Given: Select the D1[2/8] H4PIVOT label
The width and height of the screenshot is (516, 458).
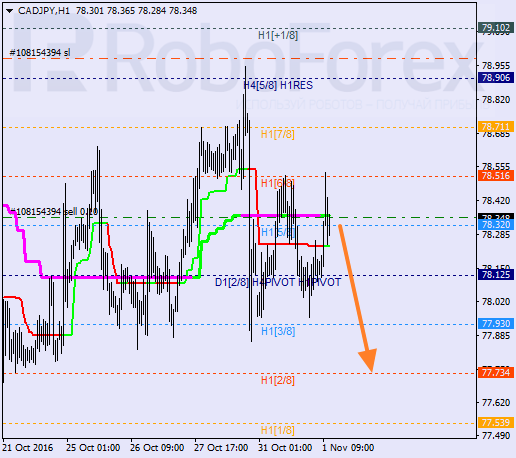Looking at the screenshot, I should pyautogui.click(x=255, y=282).
